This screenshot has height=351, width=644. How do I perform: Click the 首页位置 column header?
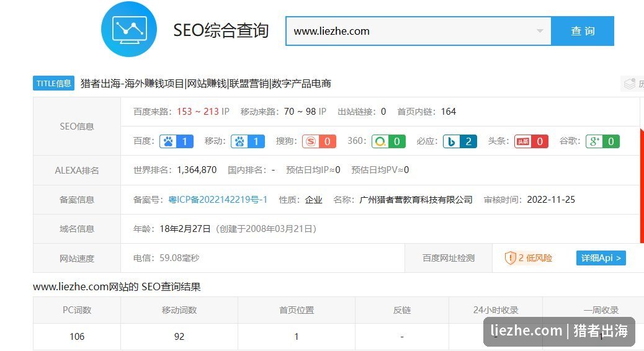pos(297,310)
